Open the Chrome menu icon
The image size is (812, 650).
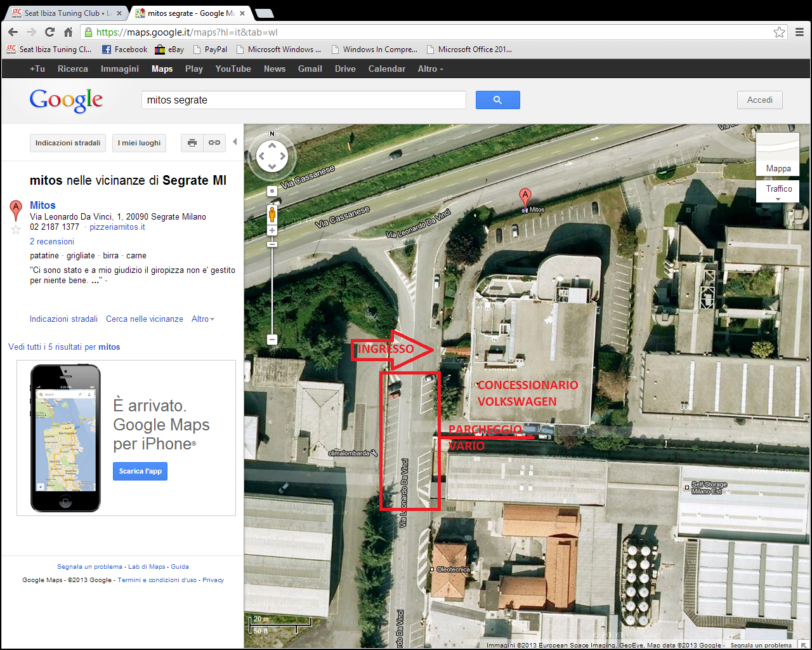799,32
